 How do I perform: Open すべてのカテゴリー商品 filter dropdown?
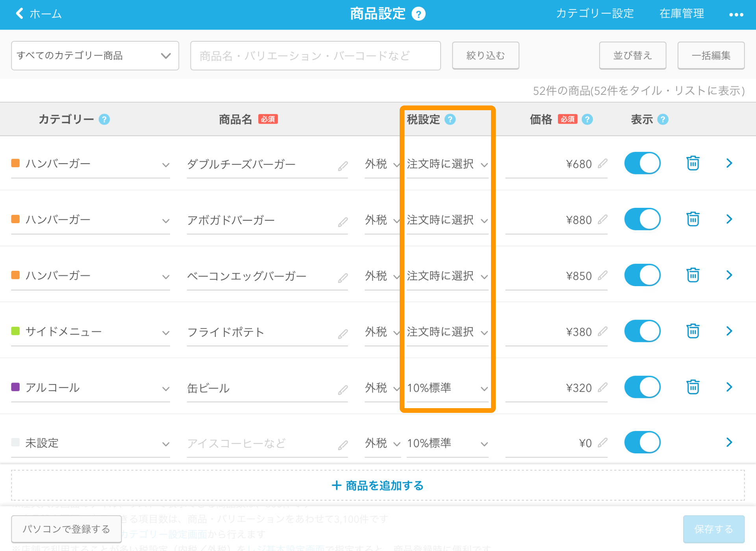click(x=95, y=55)
